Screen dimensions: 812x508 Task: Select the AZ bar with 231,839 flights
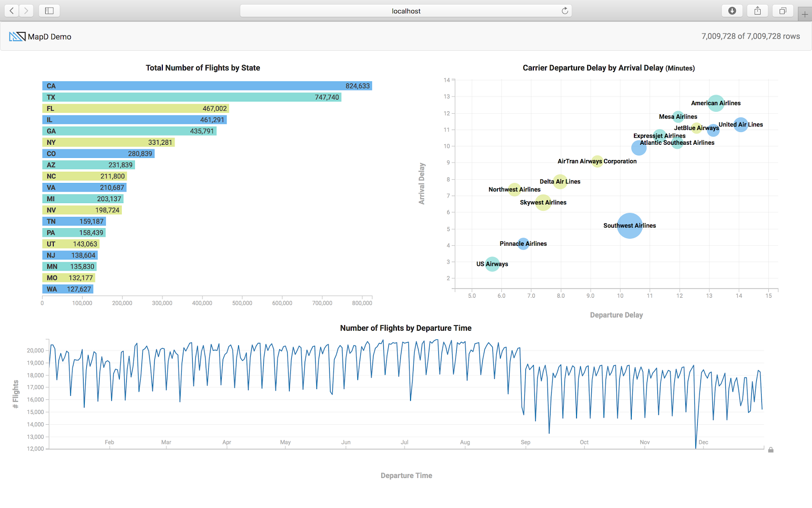tap(88, 165)
